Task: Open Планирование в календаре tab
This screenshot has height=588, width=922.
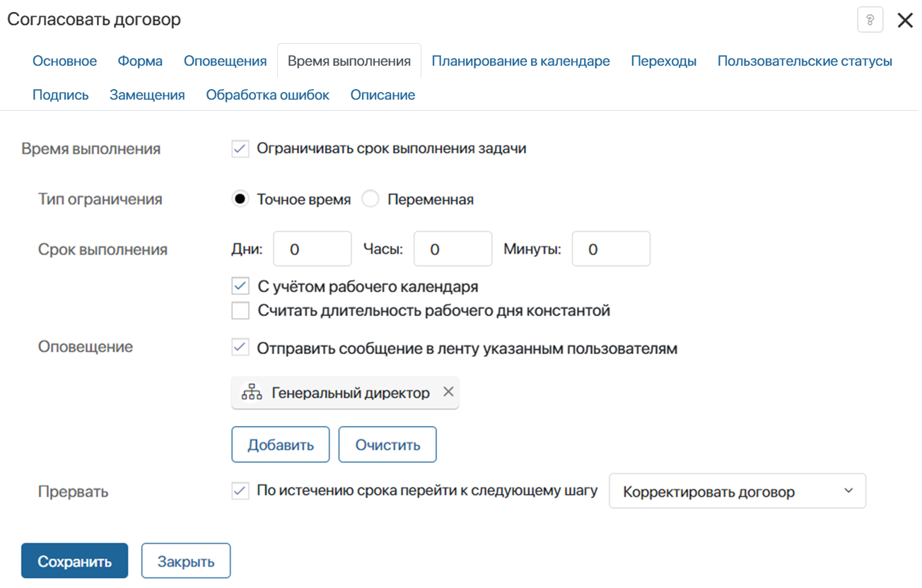Action: 521,61
